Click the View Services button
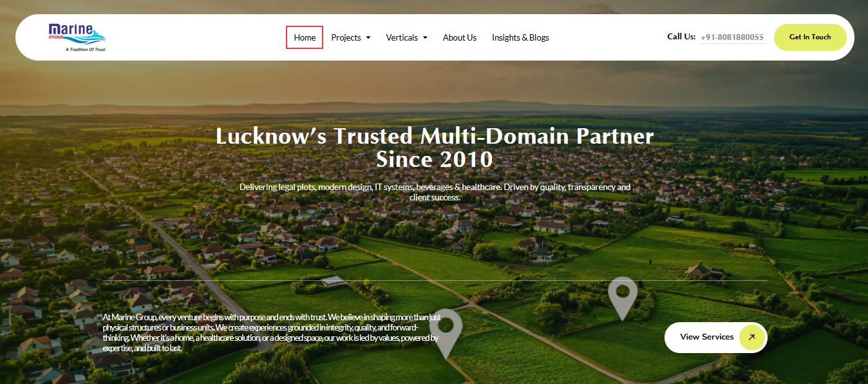Viewport: 868px width, 384px height. (x=707, y=337)
